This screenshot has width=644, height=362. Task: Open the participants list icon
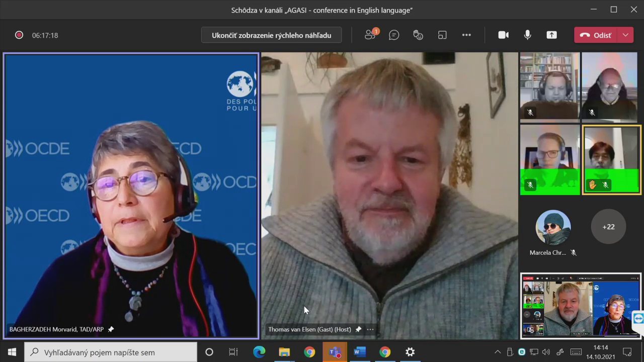(x=371, y=35)
